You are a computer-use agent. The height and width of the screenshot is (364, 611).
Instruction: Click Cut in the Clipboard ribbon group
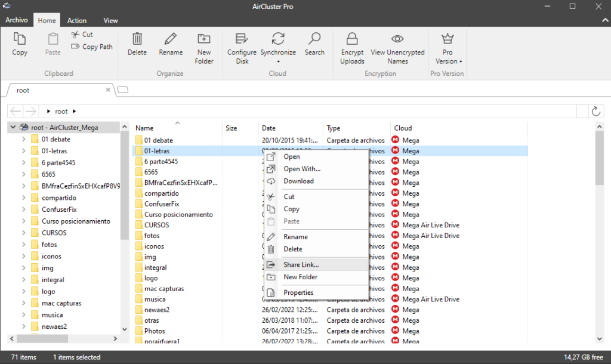point(82,35)
